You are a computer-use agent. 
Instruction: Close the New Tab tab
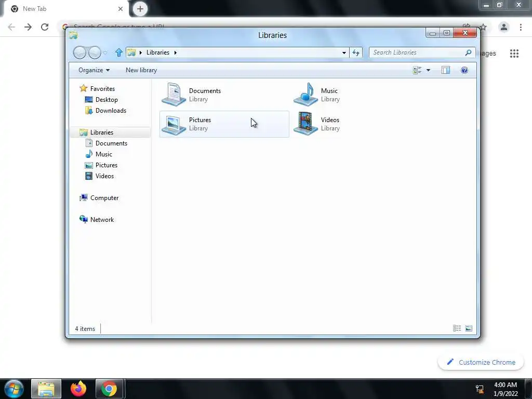[x=121, y=9]
